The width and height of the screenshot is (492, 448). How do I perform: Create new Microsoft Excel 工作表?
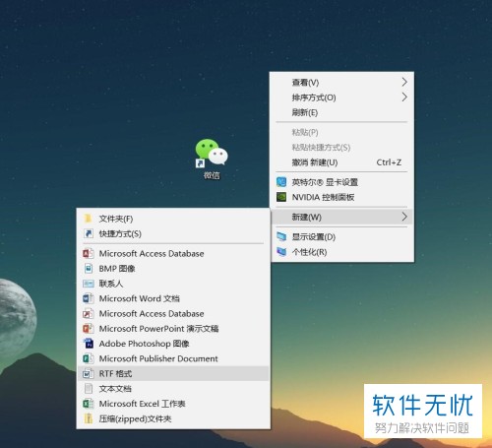[x=173, y=404]
